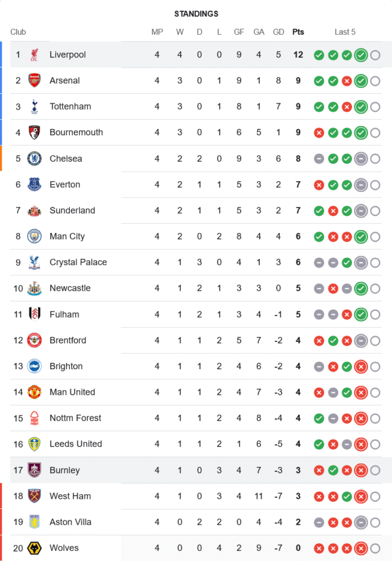Open the Bournemouth team link
392x568 pixels.
point(76,132)
